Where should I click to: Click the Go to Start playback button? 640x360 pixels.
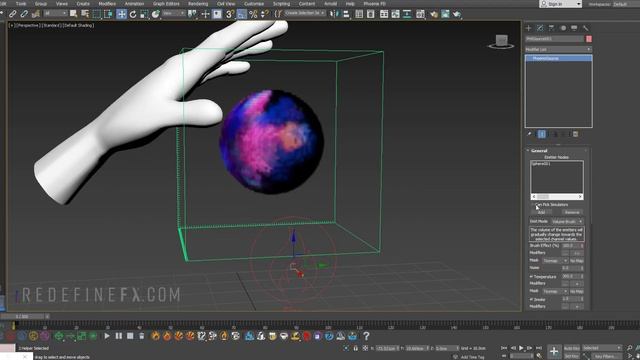(504, 348)
